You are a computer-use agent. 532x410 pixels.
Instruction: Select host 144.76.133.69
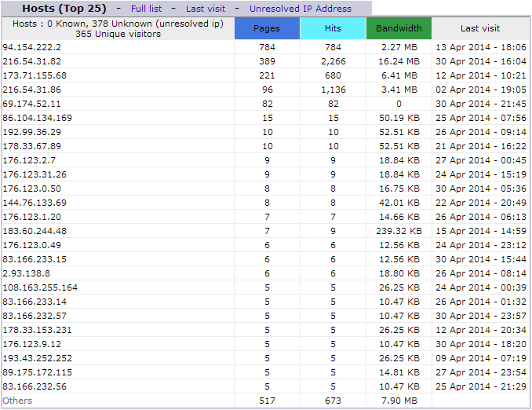35,203
